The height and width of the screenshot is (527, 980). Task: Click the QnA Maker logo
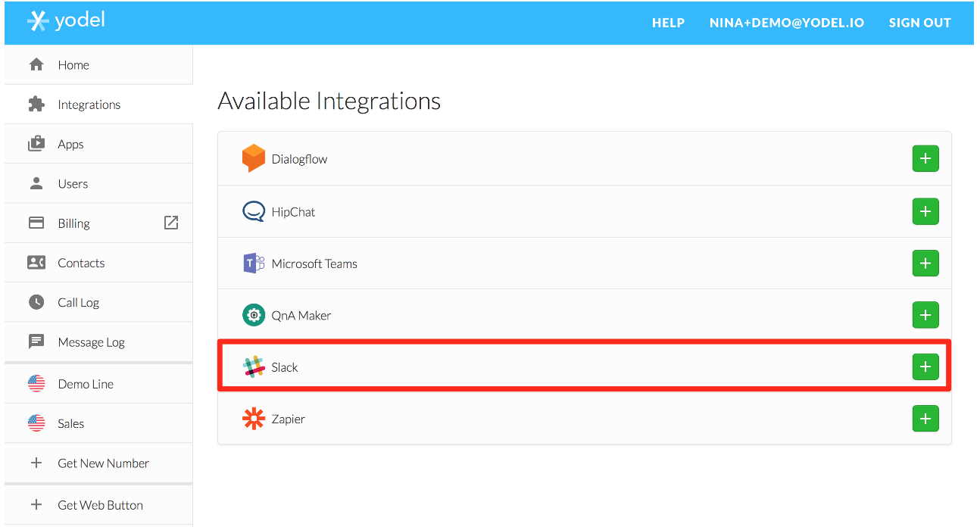coord(254,315)
